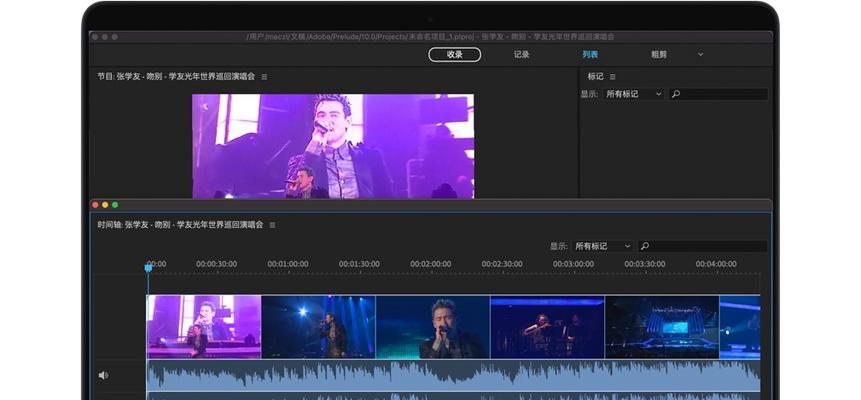Jump to 00:01:00:00 on the ruler

click(x=288, y=264)
